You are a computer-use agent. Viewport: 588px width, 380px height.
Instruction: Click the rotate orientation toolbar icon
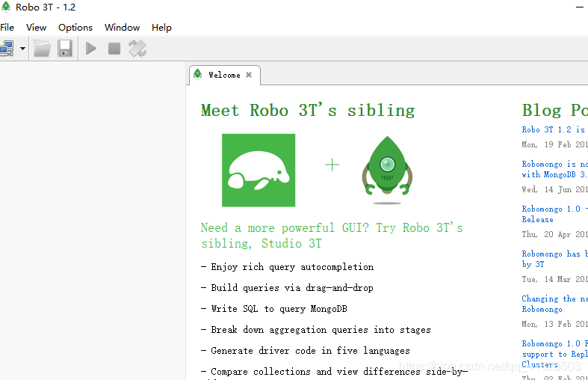(x=137, y=49)
